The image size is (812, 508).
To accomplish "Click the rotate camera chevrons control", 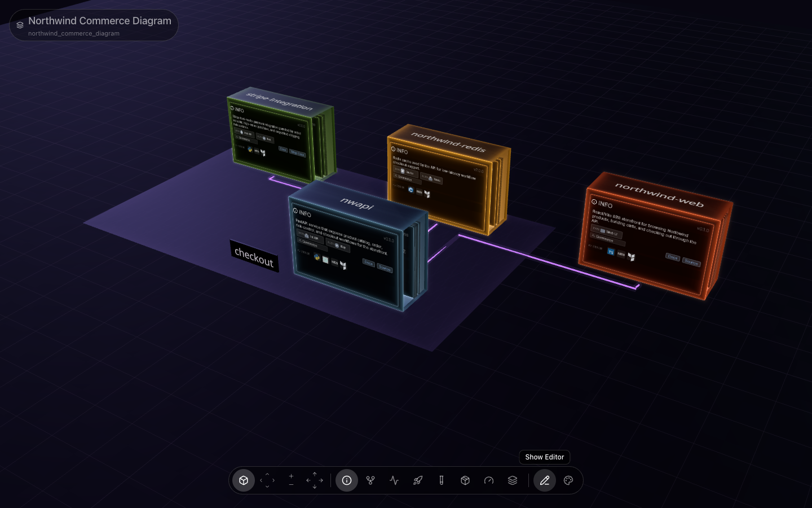I will click(267, 480).
